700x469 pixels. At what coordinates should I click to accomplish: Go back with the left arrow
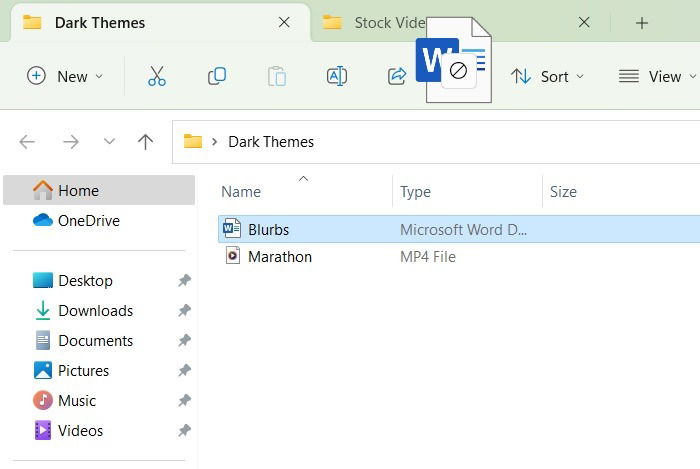point(27,142)
